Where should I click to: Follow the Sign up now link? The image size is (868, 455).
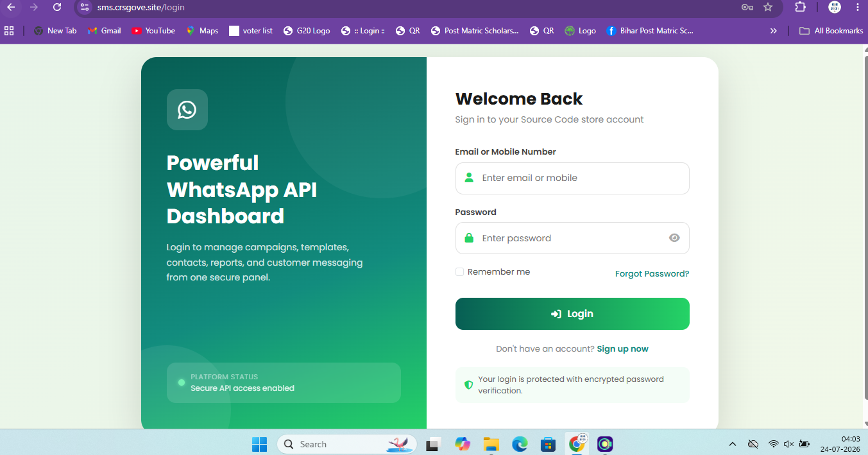point(622,349)
